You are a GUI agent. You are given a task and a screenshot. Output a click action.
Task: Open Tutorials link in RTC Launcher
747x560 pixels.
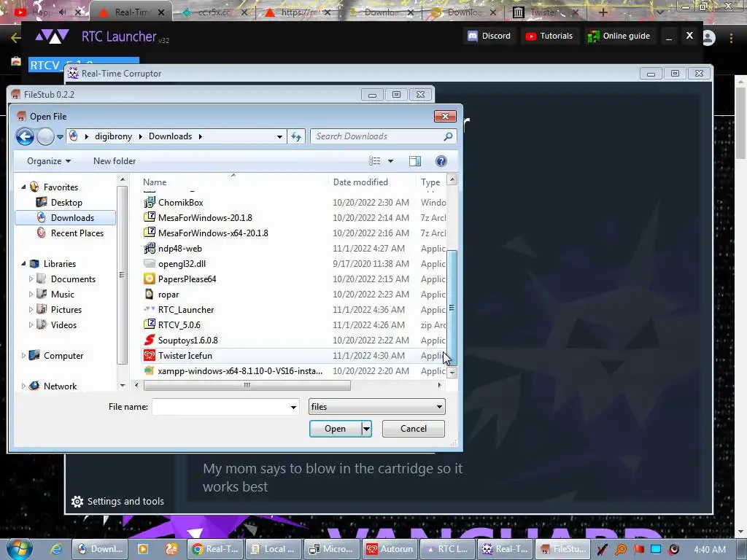(549, 36)
